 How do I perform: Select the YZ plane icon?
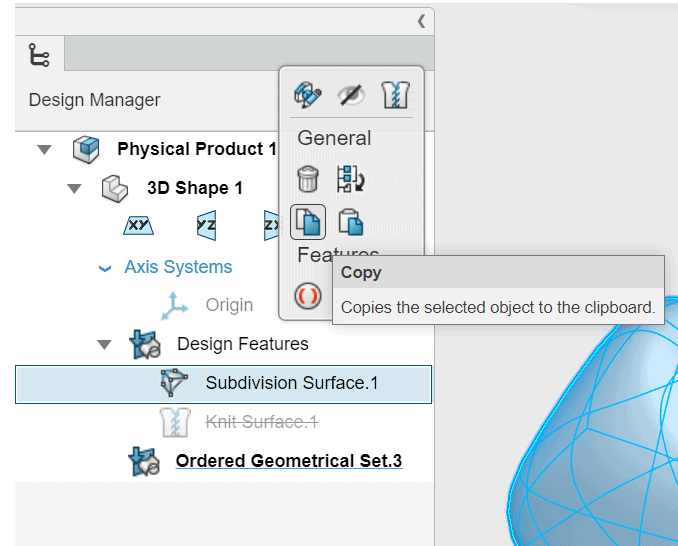(x=206, y=225)
